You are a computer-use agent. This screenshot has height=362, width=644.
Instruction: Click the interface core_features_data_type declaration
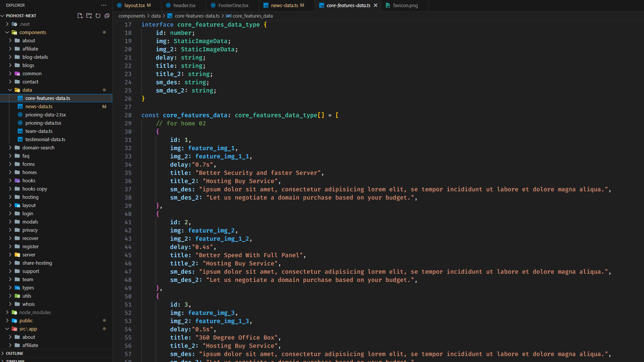click(x=204, y=25)
